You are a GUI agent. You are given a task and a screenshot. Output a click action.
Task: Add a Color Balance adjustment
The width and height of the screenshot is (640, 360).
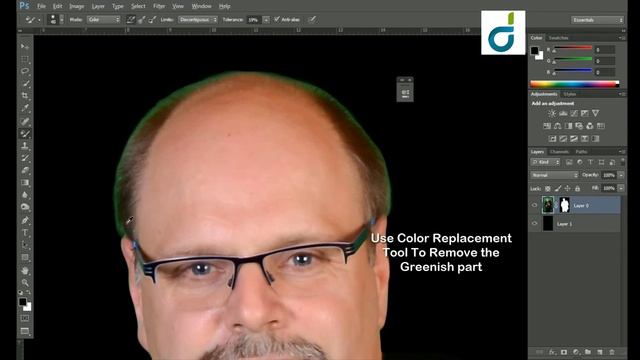558,126
